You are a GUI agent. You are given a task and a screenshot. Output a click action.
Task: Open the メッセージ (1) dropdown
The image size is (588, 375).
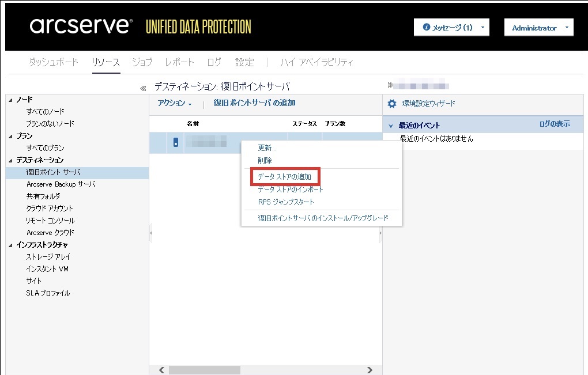(451, 27)
